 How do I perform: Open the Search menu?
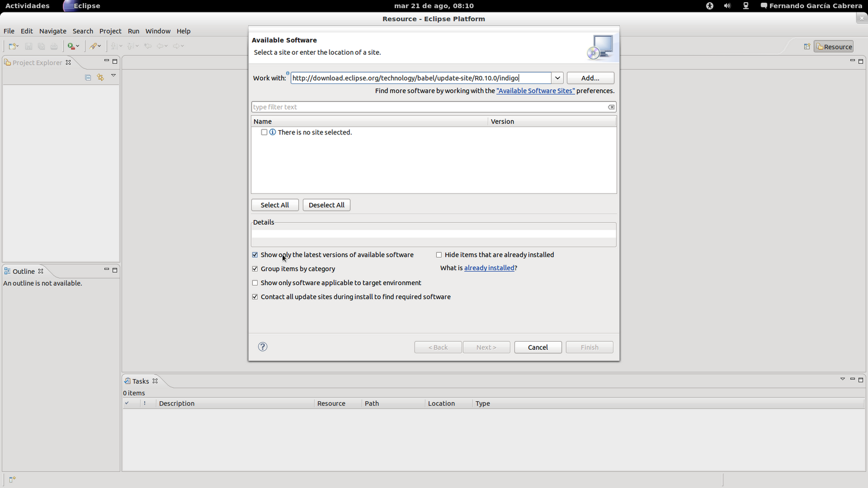click(x=83, y=31)
